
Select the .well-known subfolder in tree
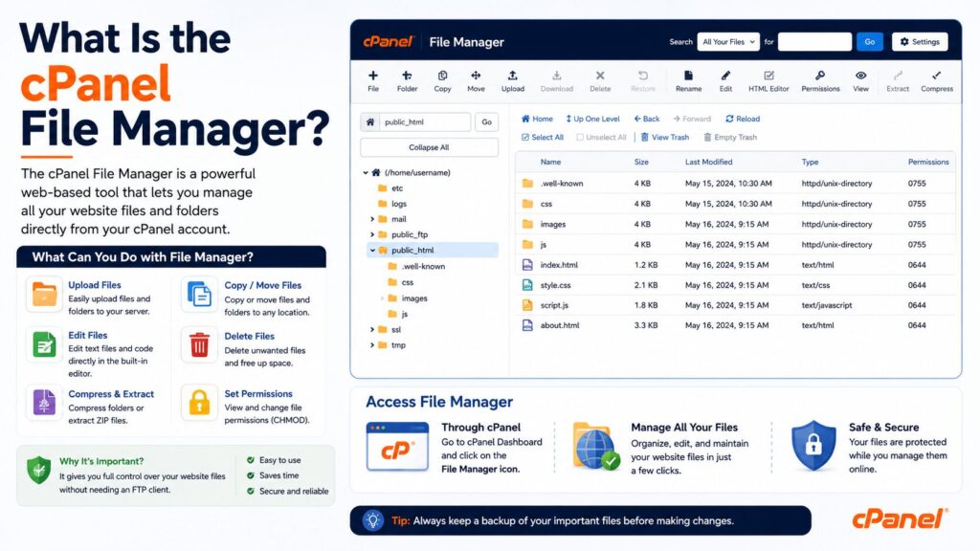click(x=423, y=266)
